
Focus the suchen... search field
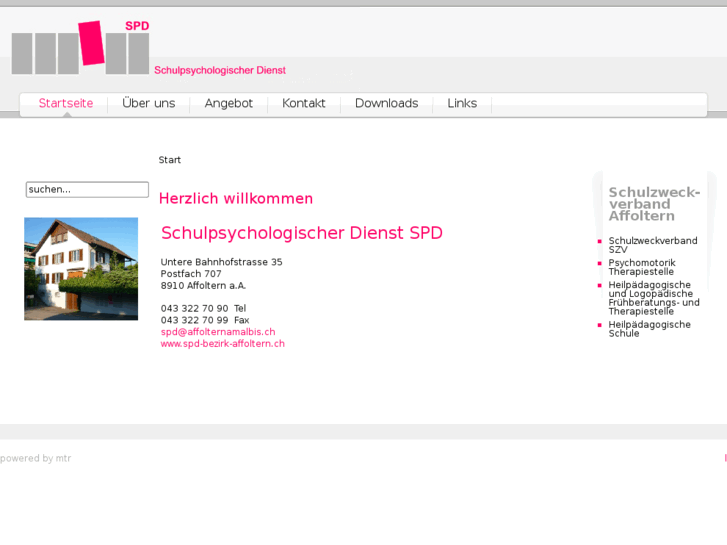click(x=87, y=189)
